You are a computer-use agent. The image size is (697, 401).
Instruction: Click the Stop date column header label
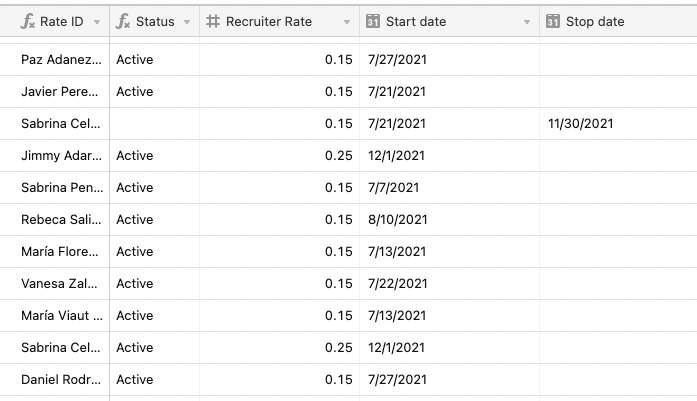(x=595, y=21)
